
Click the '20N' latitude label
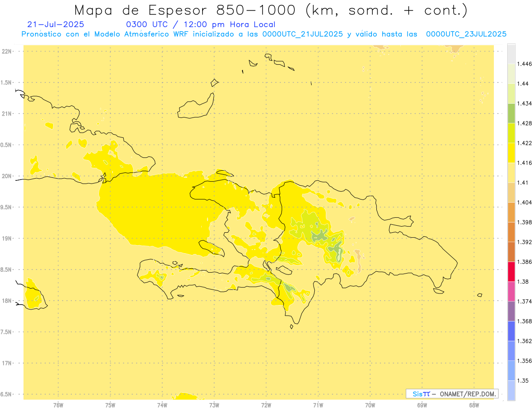click(x=6, y=176)
